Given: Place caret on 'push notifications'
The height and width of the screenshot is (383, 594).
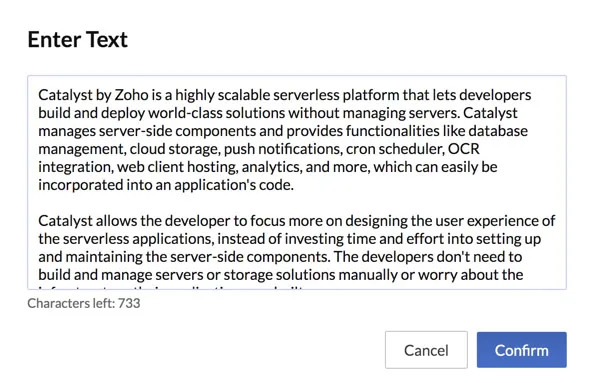Looking at the screenshot, I should click(x=283, y=149).
